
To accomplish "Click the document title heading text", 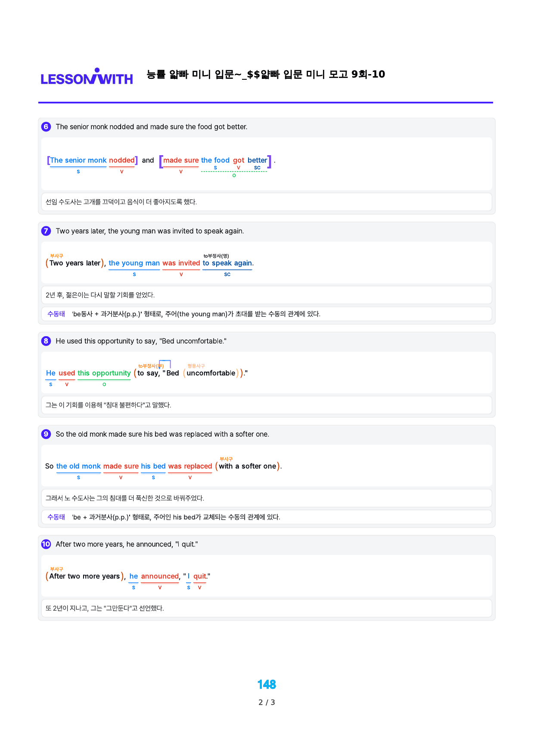I will (x=266, y=75).
